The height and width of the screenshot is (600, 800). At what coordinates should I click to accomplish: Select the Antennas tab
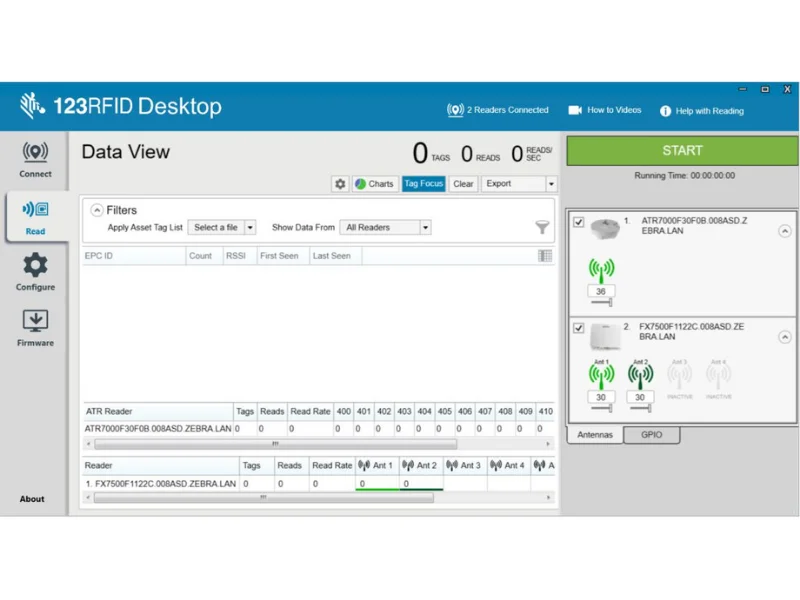596,435
